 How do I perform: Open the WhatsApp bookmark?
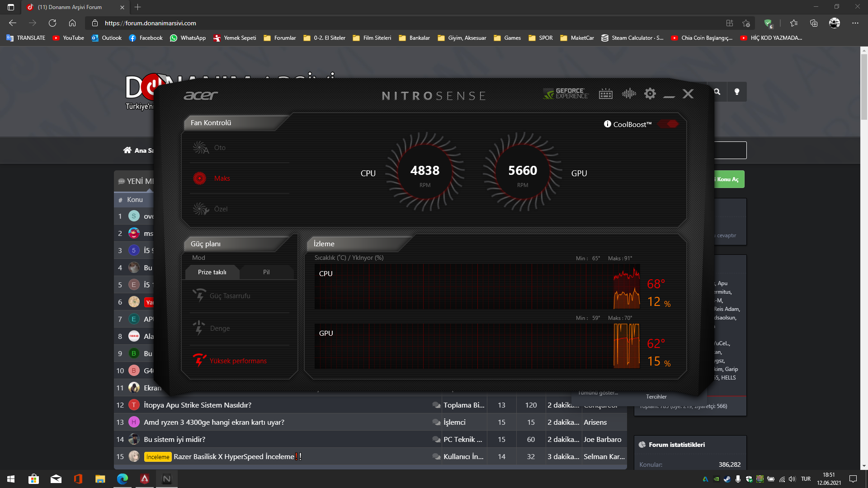pyautogui.click(x=188, y=38)
